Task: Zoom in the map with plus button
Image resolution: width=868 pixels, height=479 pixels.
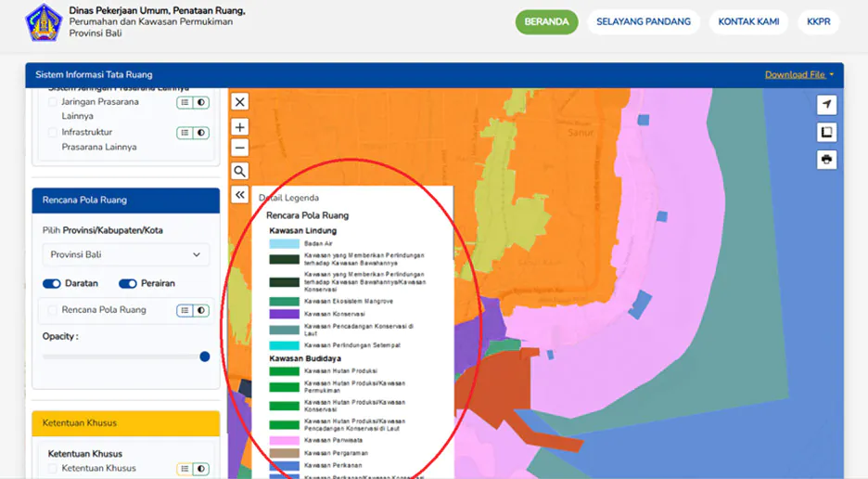Action: 239,127
